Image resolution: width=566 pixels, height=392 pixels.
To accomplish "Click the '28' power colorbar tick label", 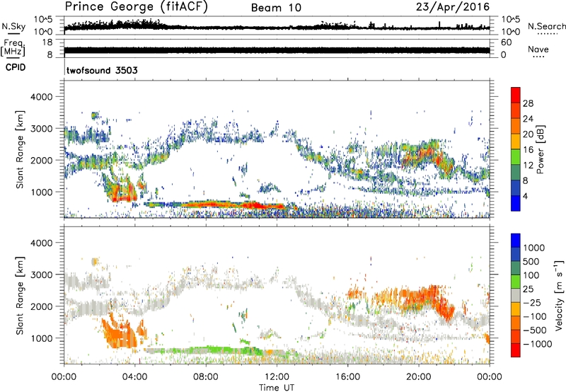I will (x=528, y=103).
